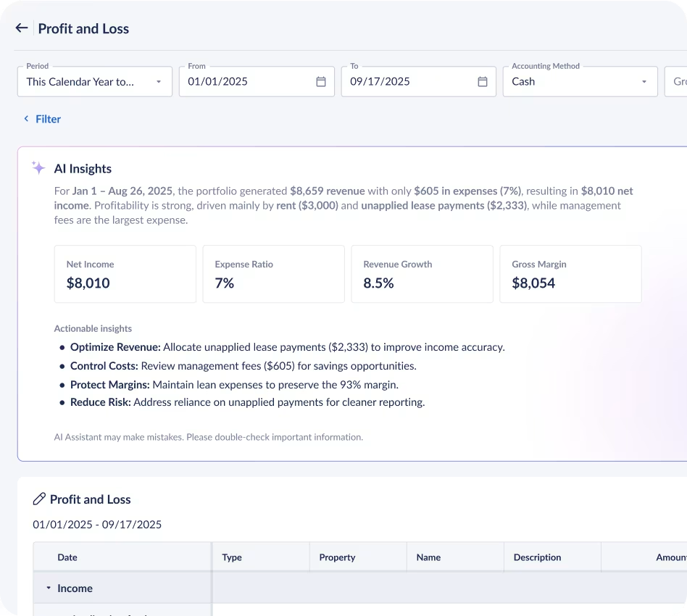Click the pencil icon next to Profit and Loss

[x=38, y=499]
